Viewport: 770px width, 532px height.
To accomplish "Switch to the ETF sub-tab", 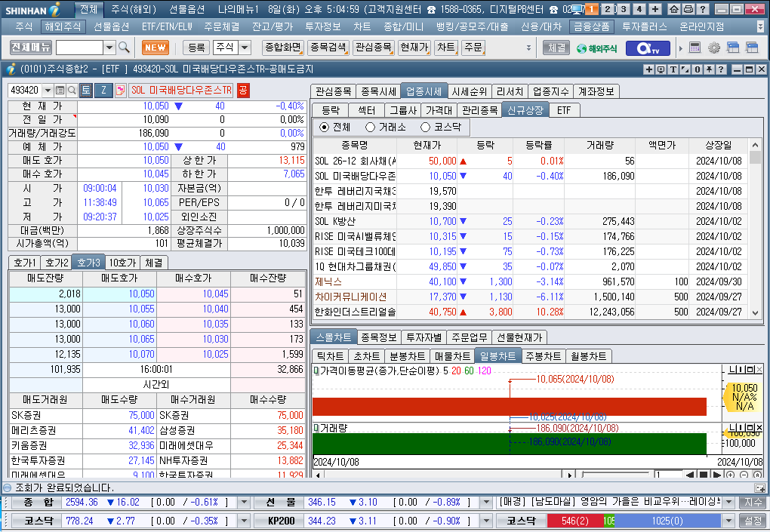I will point(564,110).
